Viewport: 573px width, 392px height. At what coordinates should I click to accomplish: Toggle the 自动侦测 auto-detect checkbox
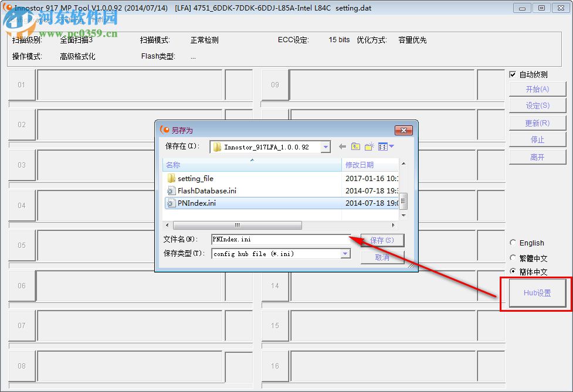point(513,73)
